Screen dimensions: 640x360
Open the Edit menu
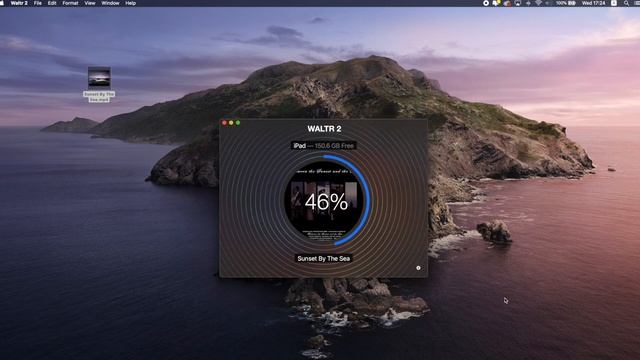pyautogui.click(x=52, y=3)
